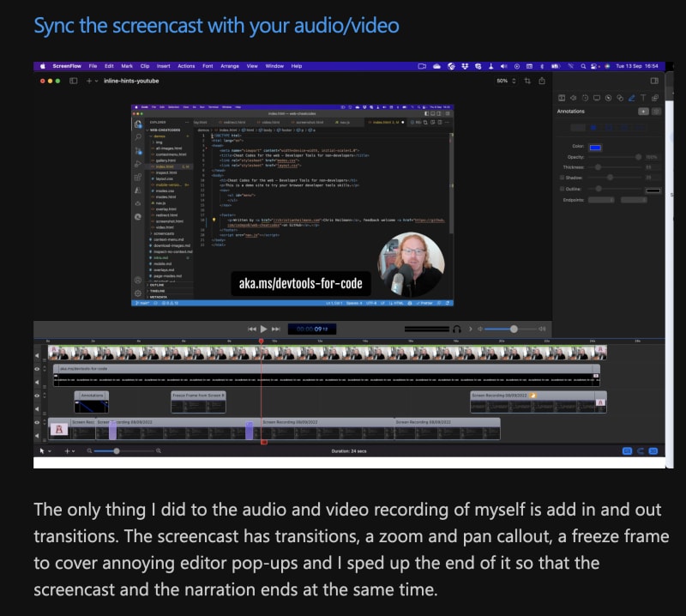Click the play button
This screenshot has height=616, width=686.
(263, 329)
